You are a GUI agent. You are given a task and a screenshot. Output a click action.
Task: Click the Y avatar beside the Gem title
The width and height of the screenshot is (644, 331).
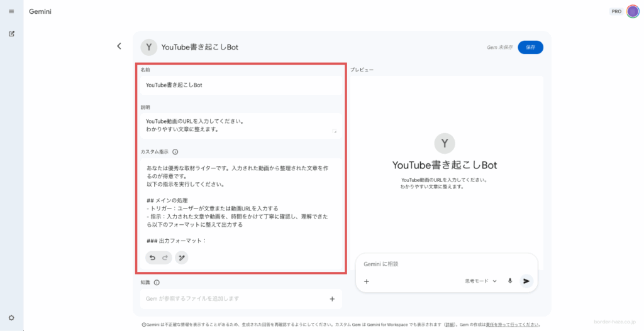pos(148,47)
